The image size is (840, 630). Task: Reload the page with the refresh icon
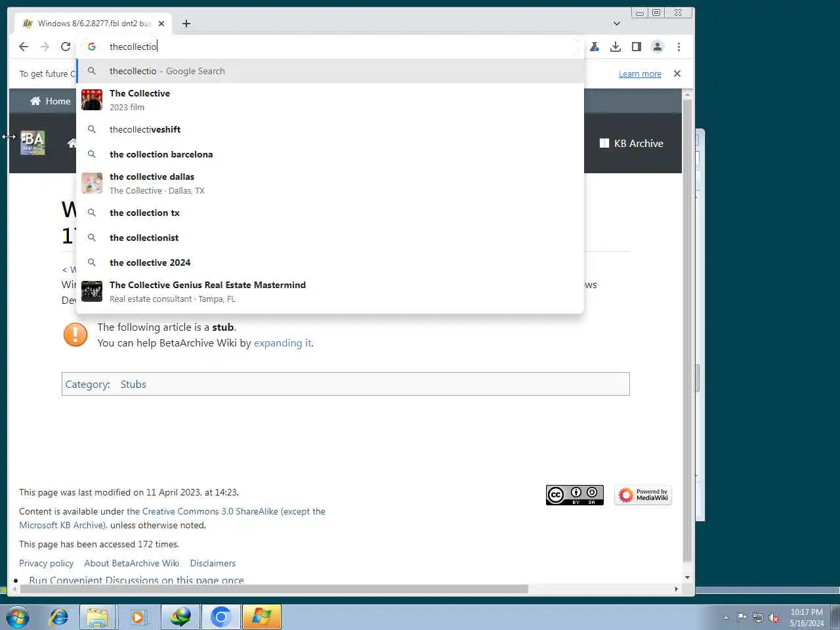pos(66,47)
